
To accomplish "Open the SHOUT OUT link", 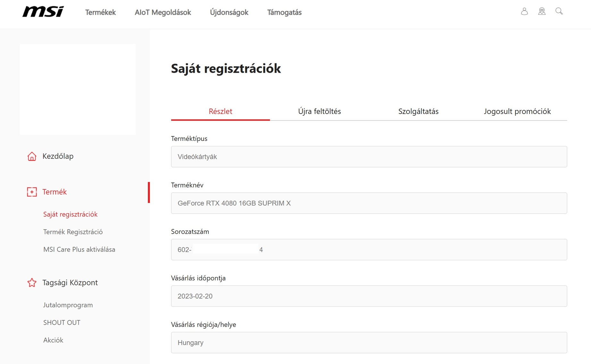I will pyautogui.click(x=62, y=323).
